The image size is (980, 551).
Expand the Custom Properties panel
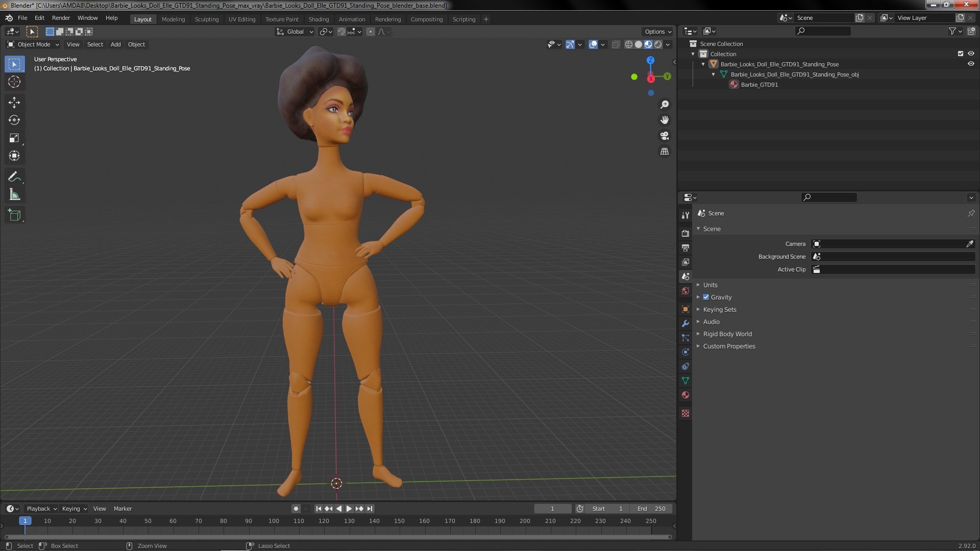(729, 346)
